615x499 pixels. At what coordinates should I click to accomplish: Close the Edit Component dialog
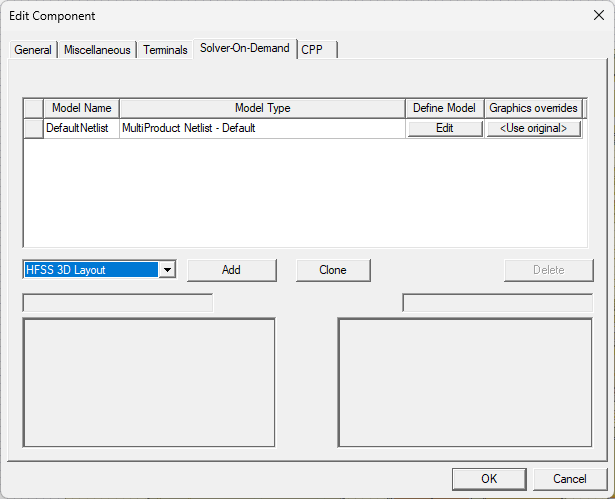(599, 15)
